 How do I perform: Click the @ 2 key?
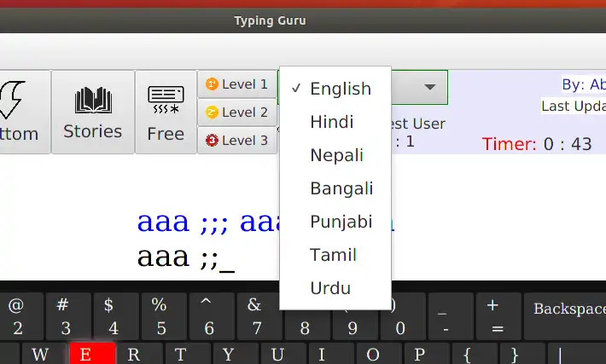[20, 316]
